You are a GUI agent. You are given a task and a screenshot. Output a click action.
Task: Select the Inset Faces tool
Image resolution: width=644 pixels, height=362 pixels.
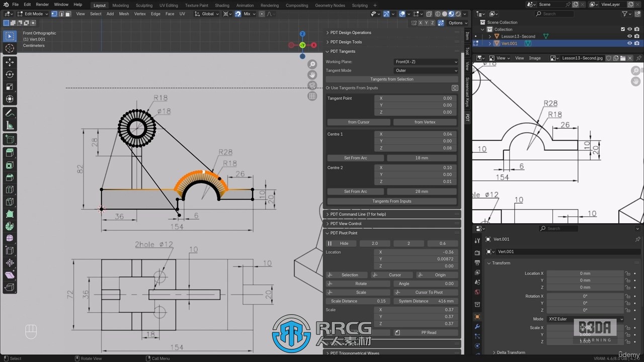click(10, 165)
